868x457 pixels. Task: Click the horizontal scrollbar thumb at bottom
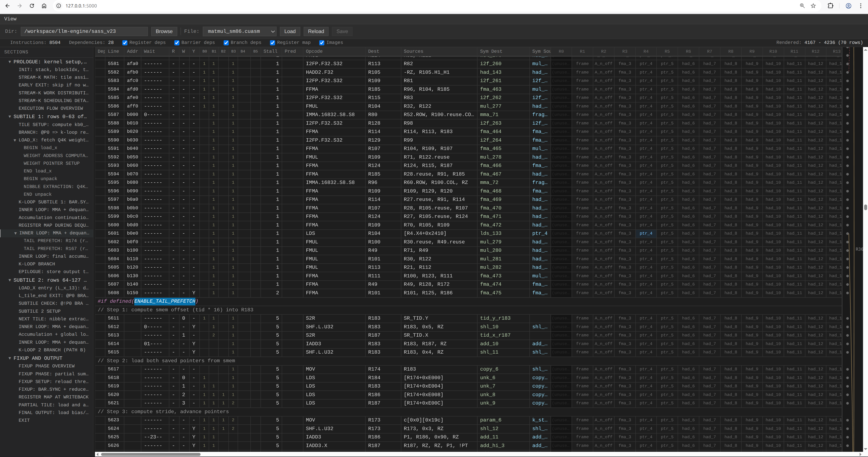tap(150, 454)
